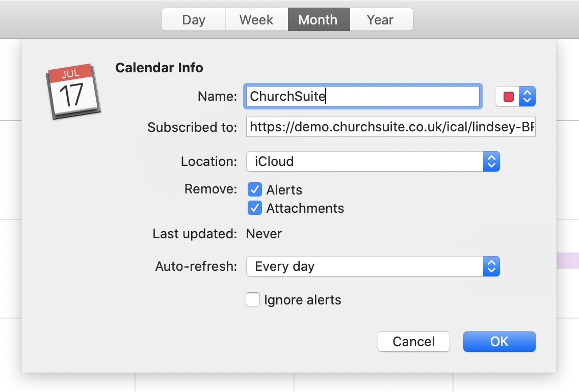579x392 pixels.
Task: Click the stepper arrows on the Location field
Action: click(492, 161)
